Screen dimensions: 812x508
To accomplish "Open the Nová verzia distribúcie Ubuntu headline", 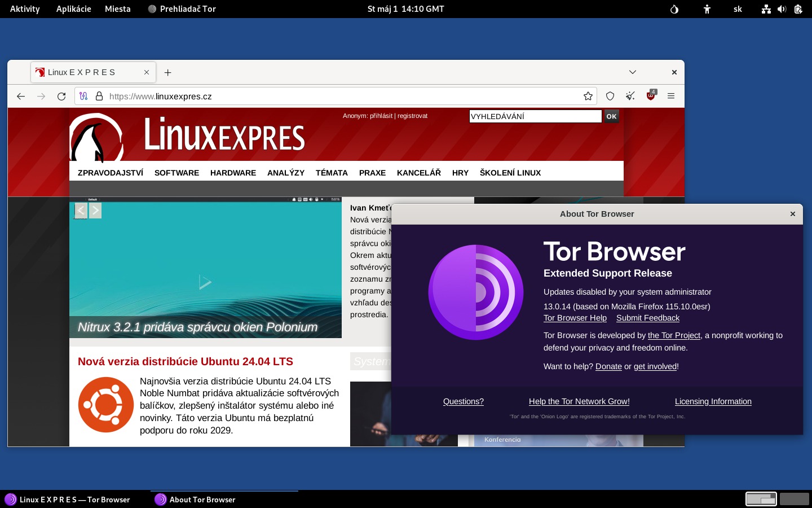I will [x=186, y=362].
